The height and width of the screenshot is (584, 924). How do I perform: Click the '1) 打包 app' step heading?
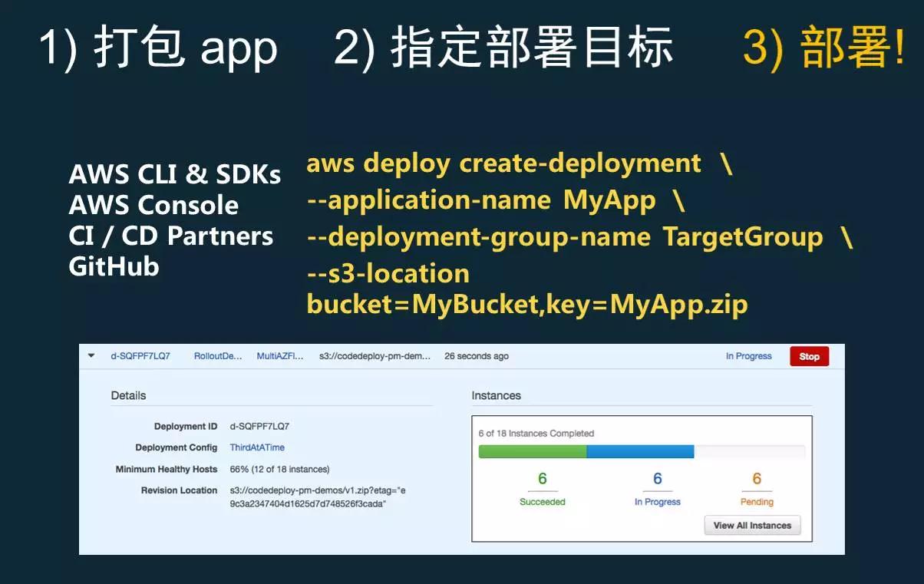[158, 47]
